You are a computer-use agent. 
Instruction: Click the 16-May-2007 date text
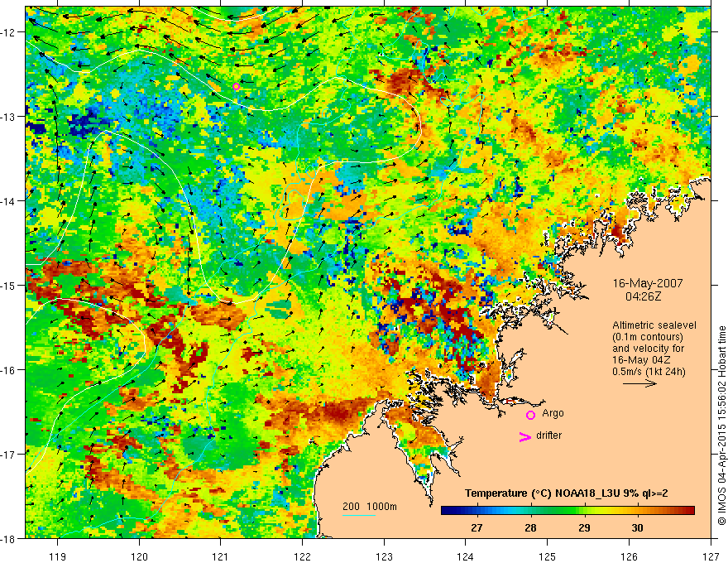pyautogui.click(x=648, y=283)
